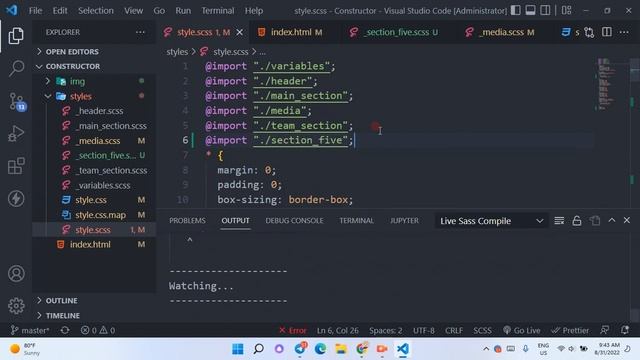This screenshot has width=640, height=360.
Task: Synchronize changes icon in status bar
Action: tap(64, 330)
